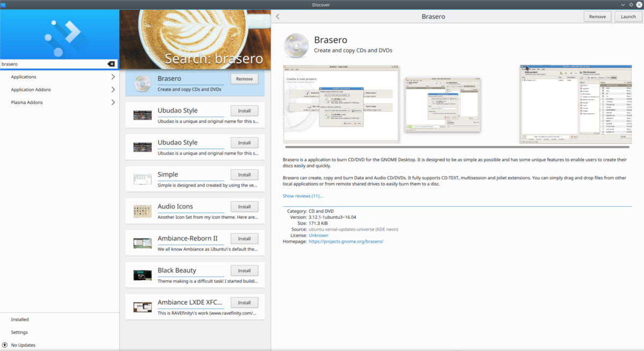Click the source ubuntu-xenial-updates-universe text
This screenshot has width=644, height=351.
click(x=353, y=229)
